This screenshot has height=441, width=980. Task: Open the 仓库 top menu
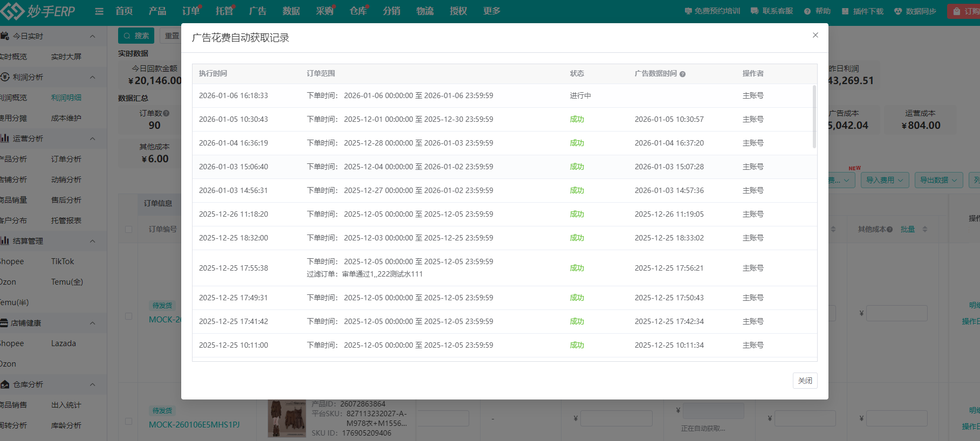[x=358, y=11]
